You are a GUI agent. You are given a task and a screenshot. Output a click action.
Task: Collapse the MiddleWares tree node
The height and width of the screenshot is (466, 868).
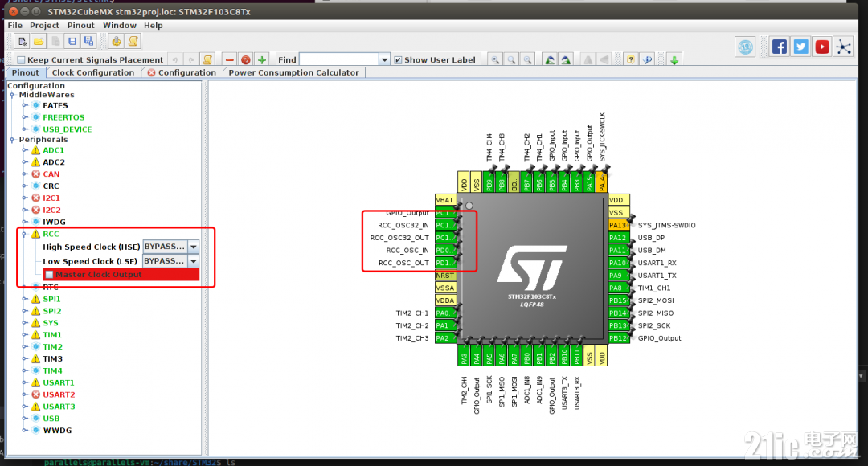click(x=12, y=95)
